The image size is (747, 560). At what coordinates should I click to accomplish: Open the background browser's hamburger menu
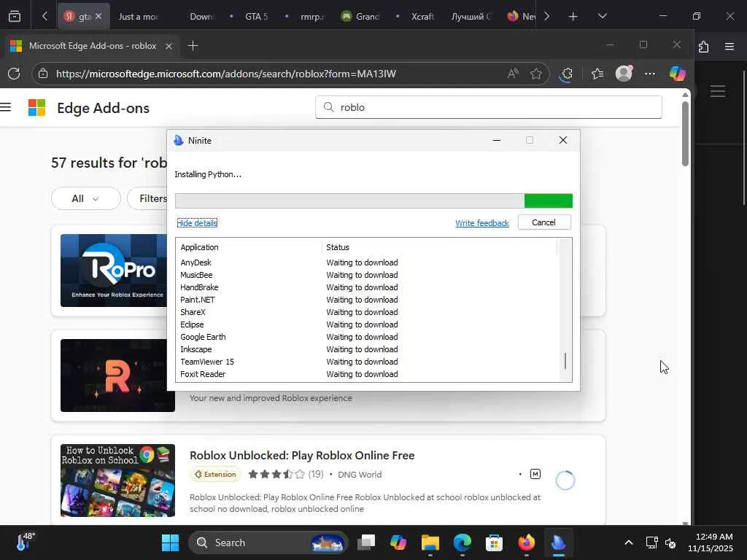(x=729, y=46)
